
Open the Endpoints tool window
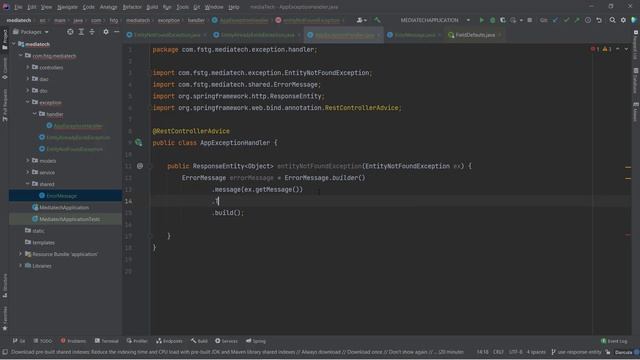[x=169, y=341]
